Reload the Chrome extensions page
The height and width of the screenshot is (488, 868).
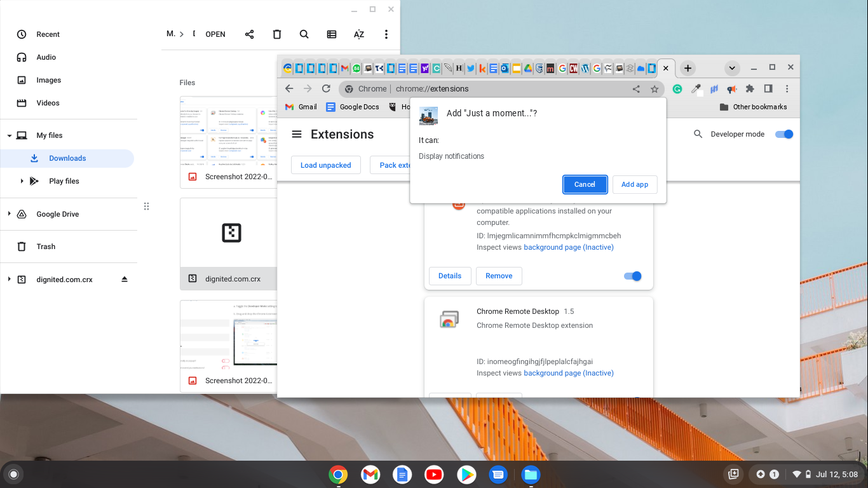(x=326, y=89)
